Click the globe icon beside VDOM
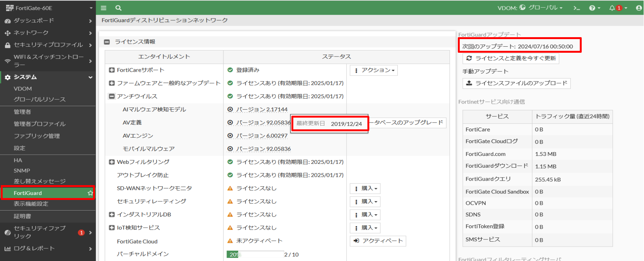This screenshot has height=261, width=644. tap(522, 7)
